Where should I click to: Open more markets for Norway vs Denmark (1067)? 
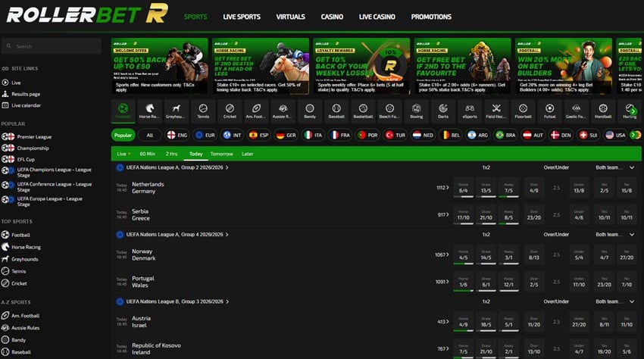(442, 254)
